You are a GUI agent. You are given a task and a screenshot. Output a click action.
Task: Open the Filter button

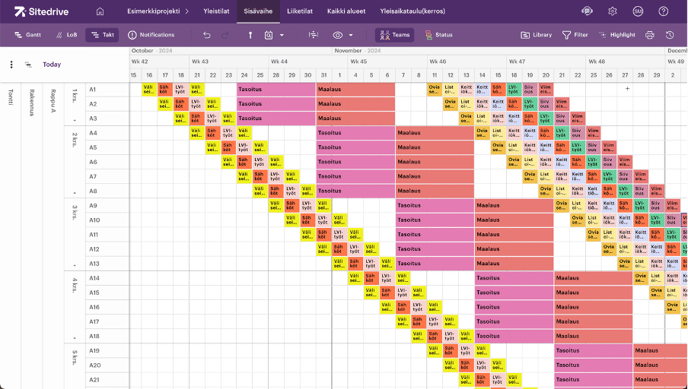point(575,35)
